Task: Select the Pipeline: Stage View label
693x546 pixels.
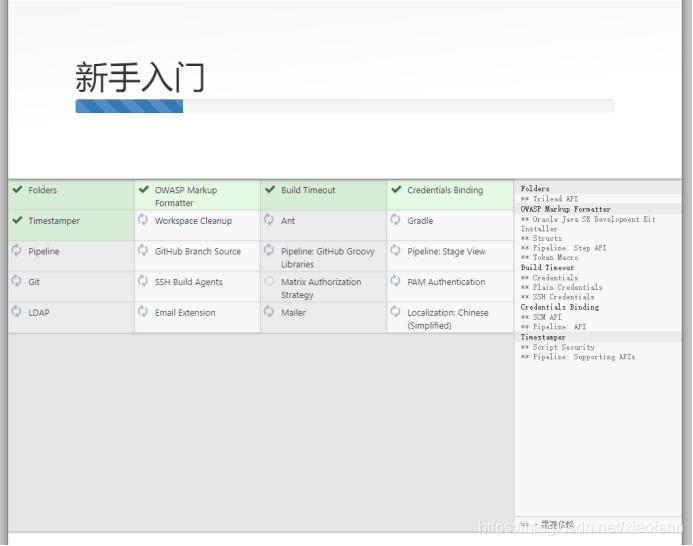Action: pos(446,252)
